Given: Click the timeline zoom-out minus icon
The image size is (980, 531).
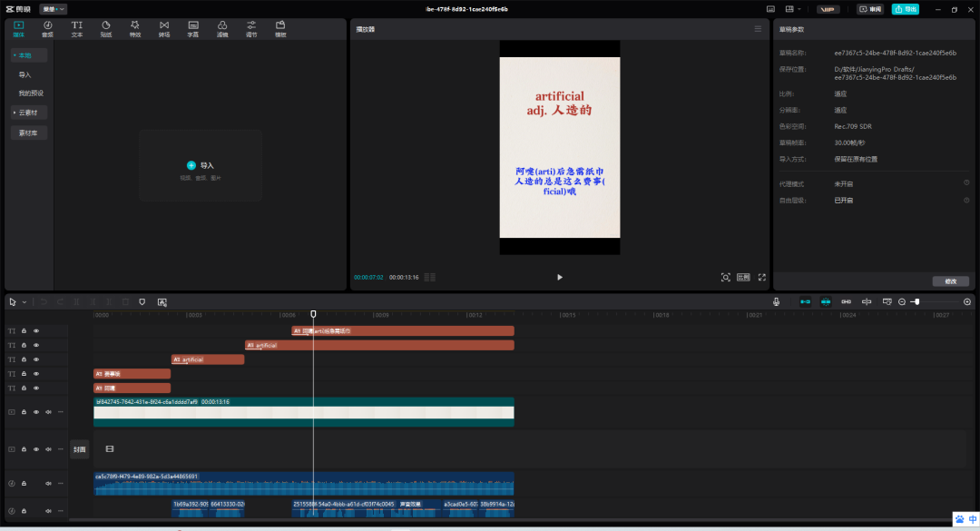Looking at the screenshot, I should pyautogui.click(x=902, y=301).
